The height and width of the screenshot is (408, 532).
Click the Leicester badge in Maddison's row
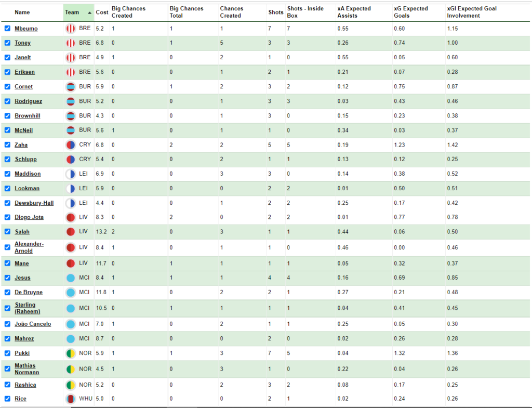pos(71,174)
